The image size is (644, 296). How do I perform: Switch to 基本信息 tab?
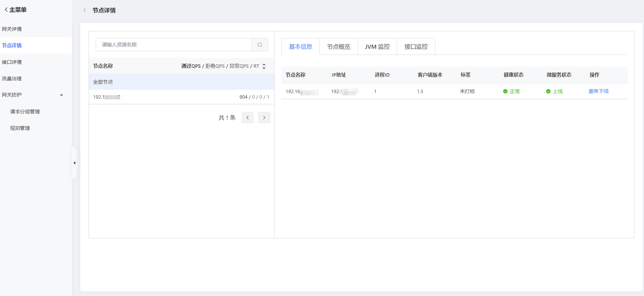click(301, 47)
